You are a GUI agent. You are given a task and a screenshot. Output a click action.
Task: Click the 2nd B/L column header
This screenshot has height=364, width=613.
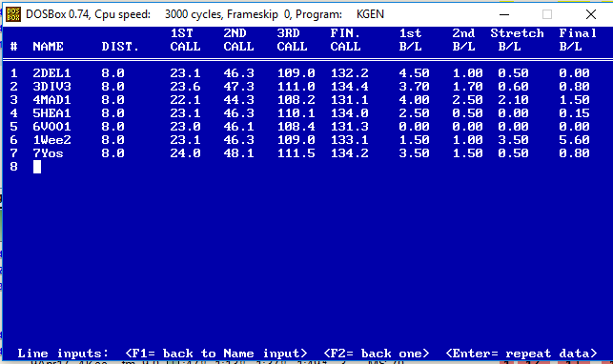click(463, 40)
